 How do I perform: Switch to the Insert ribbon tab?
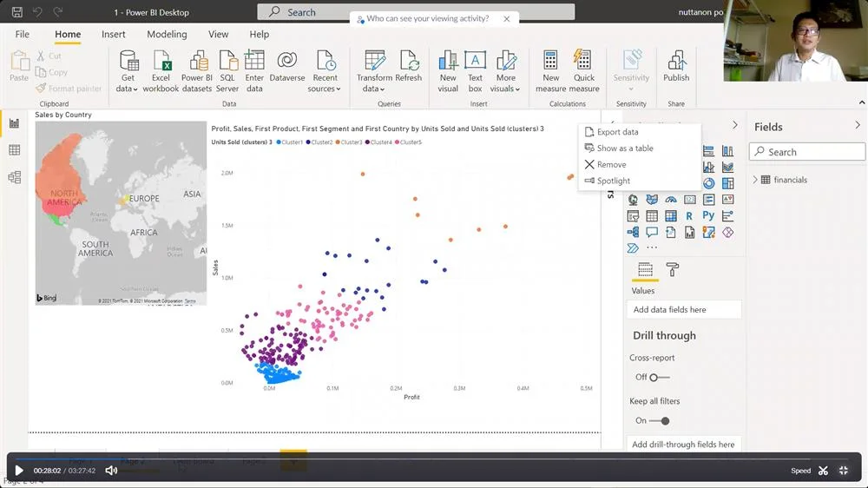[114, 35]
